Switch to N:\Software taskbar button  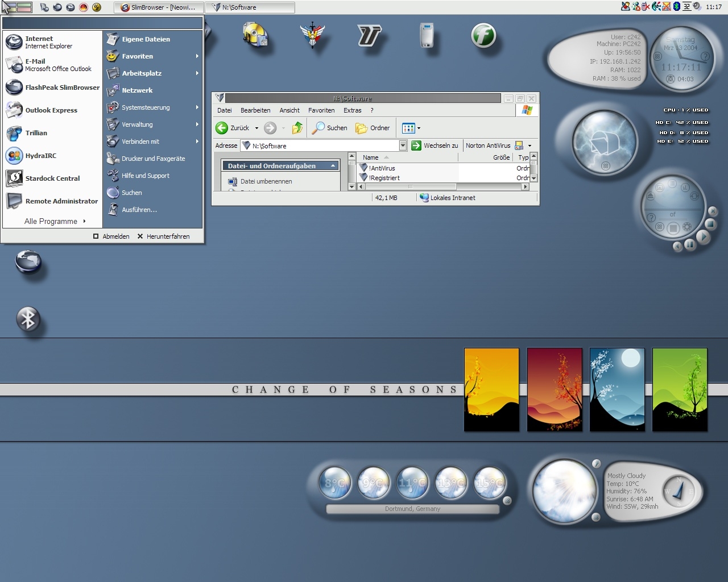click(x=250, y=7)
